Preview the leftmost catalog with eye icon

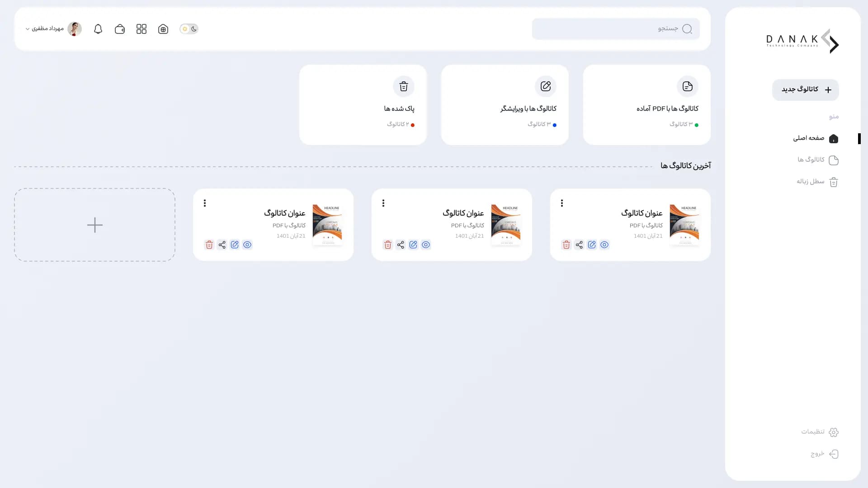(247, 245)
